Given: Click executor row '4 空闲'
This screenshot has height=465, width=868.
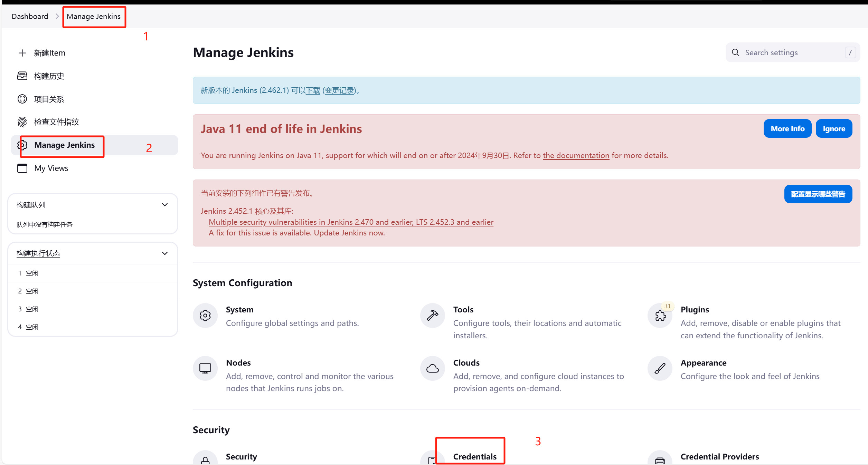Looking at the screenshot, I should [x=93, y=327].
